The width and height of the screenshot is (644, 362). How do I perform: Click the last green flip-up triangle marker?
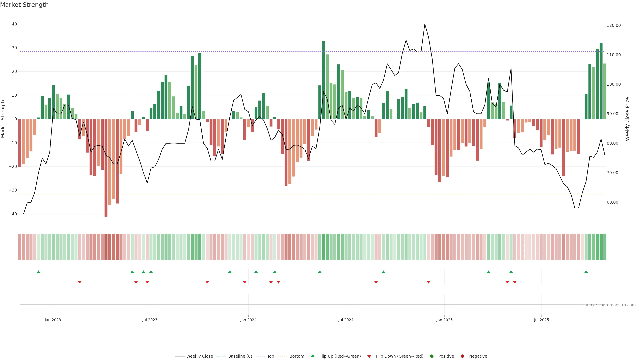pos(586,272)
